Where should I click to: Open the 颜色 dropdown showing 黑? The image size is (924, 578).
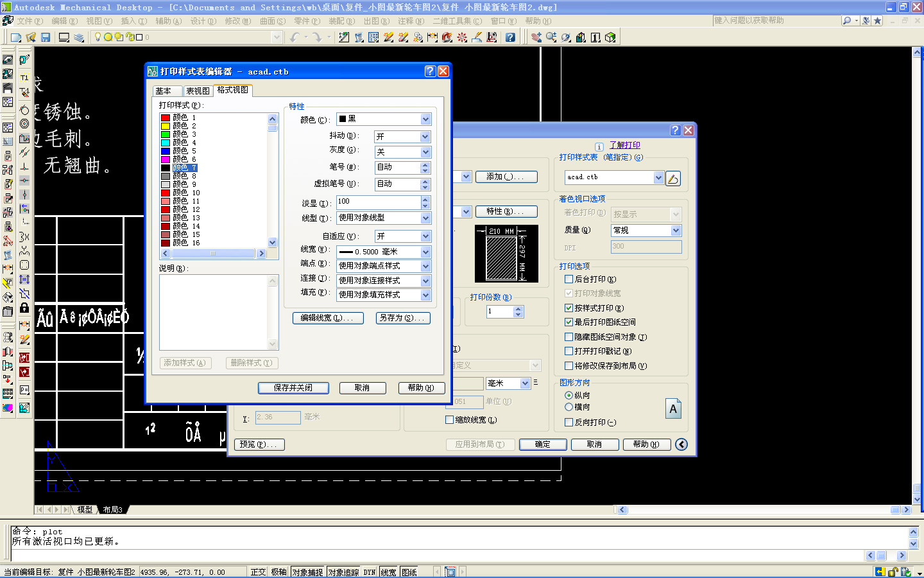[384, 119]
